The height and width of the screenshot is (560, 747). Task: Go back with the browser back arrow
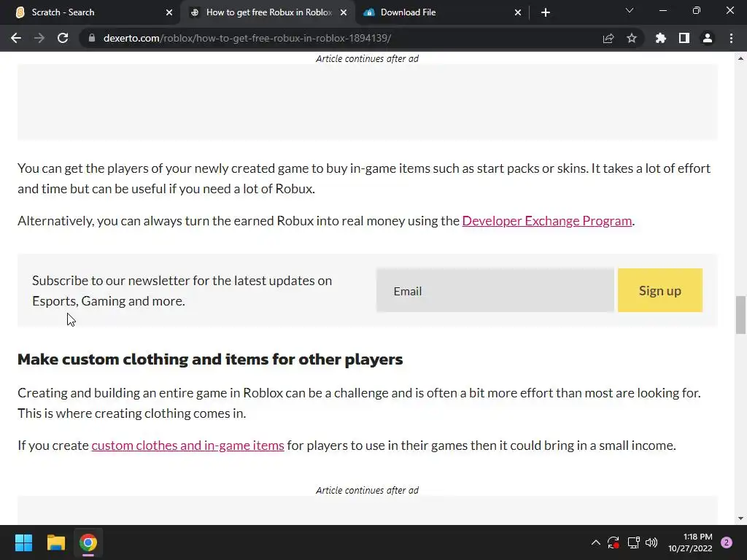pos(16,38)
